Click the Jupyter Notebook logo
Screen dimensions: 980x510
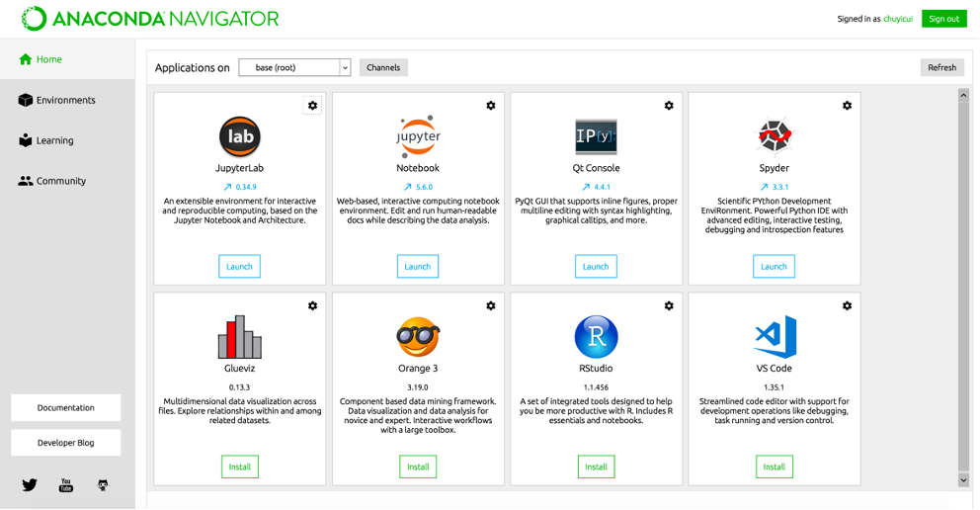[x=418, y=135]
